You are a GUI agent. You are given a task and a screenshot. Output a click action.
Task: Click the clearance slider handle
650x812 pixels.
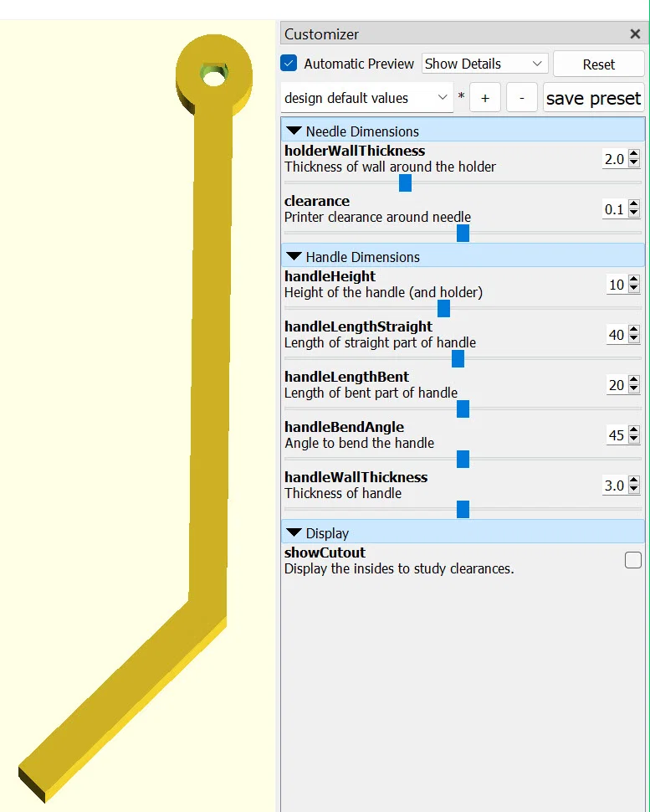click(463, 233)
